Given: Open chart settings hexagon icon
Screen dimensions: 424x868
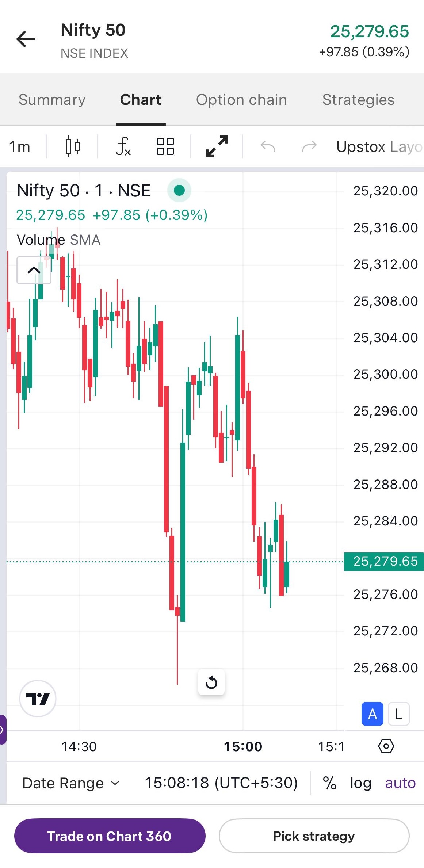Looking at the screenshot, I should click(386, 746).
